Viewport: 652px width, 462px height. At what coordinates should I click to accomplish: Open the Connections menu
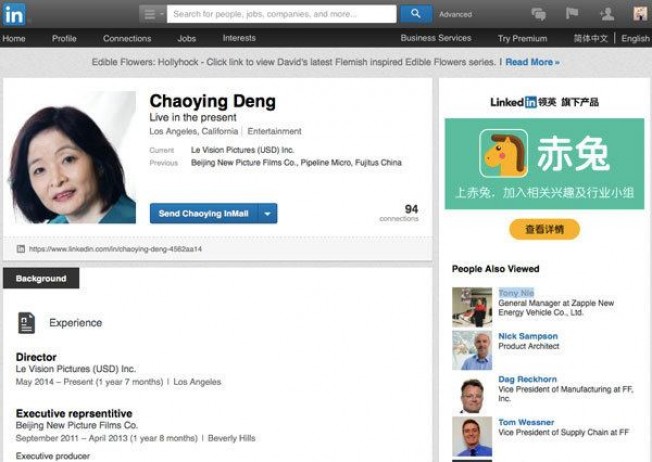(x=127, y=39)
